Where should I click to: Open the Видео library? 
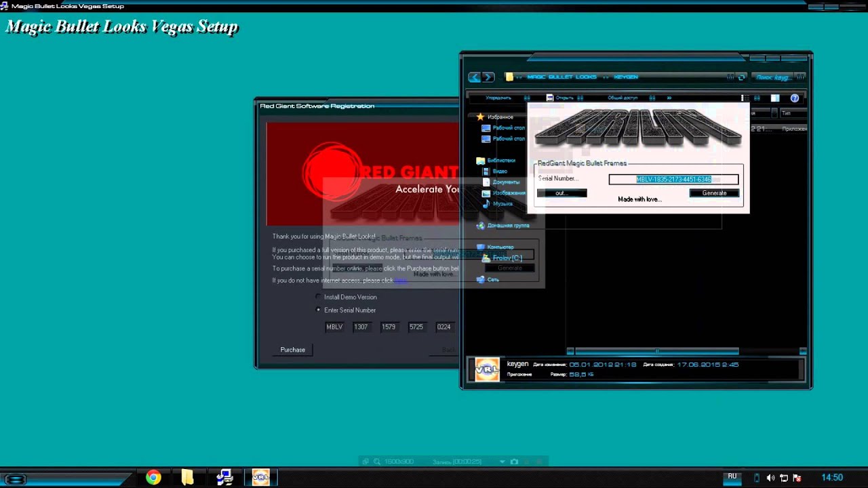(x=495, y=171)
